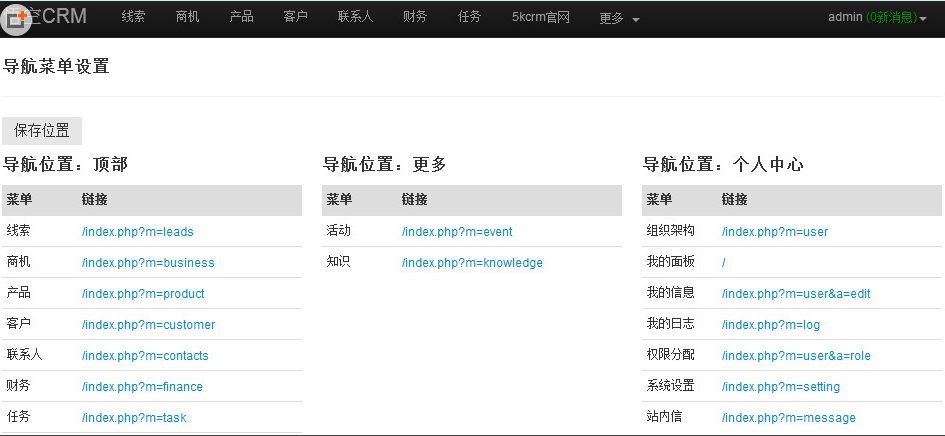The width and height of the screenshot is (945, 436).
Task: Go to 商机 in the navigation bar
Action: click(x=187, y=17)
